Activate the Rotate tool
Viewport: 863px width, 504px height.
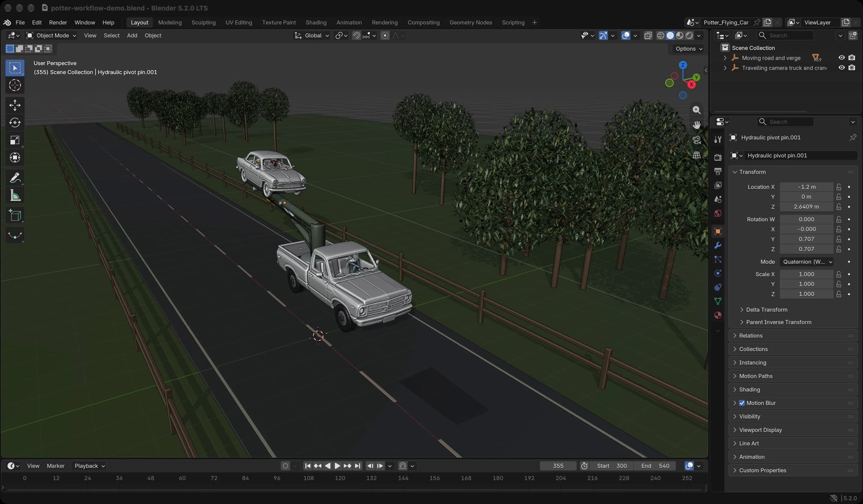[15, 123]
